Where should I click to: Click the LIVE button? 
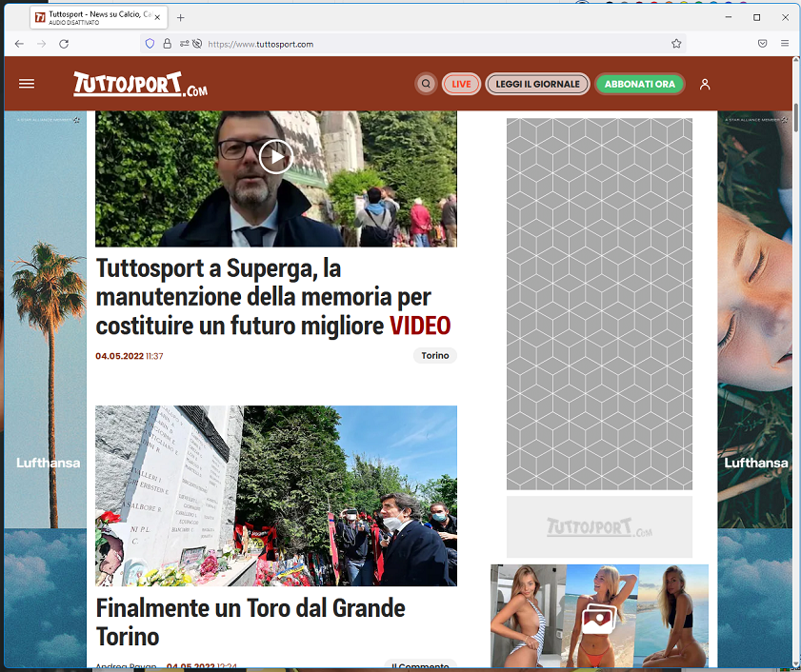click(461, 84)
